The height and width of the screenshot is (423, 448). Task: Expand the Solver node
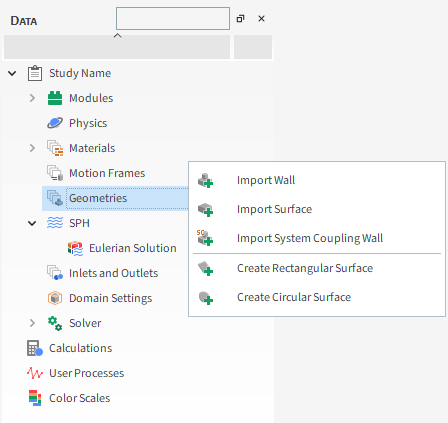32,323
